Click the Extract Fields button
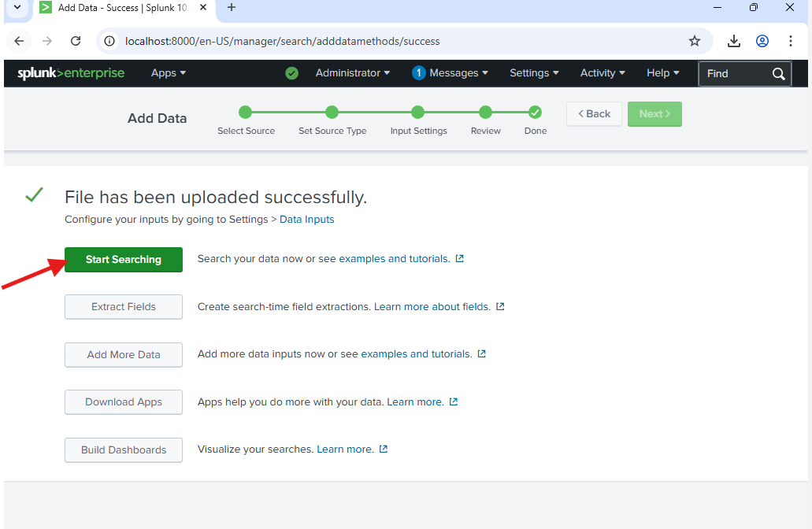Screen dimensions: 812x529 click(124, 307)
